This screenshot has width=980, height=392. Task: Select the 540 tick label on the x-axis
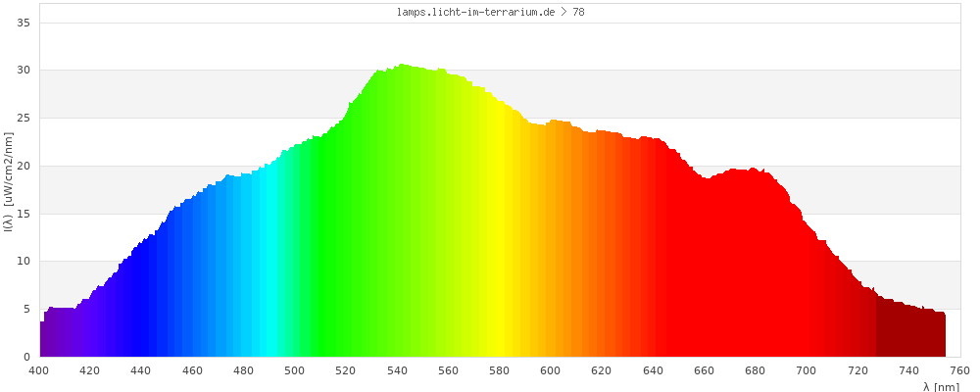397,370
